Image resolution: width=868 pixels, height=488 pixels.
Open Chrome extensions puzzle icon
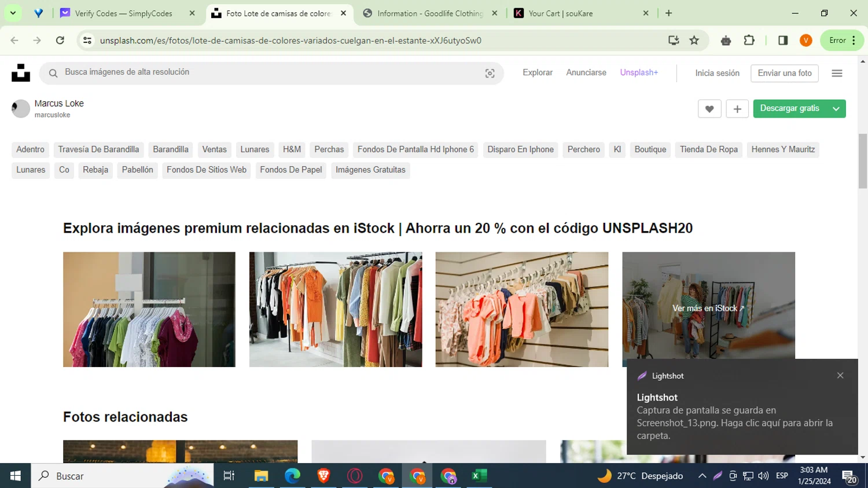(x=749, y=41)
